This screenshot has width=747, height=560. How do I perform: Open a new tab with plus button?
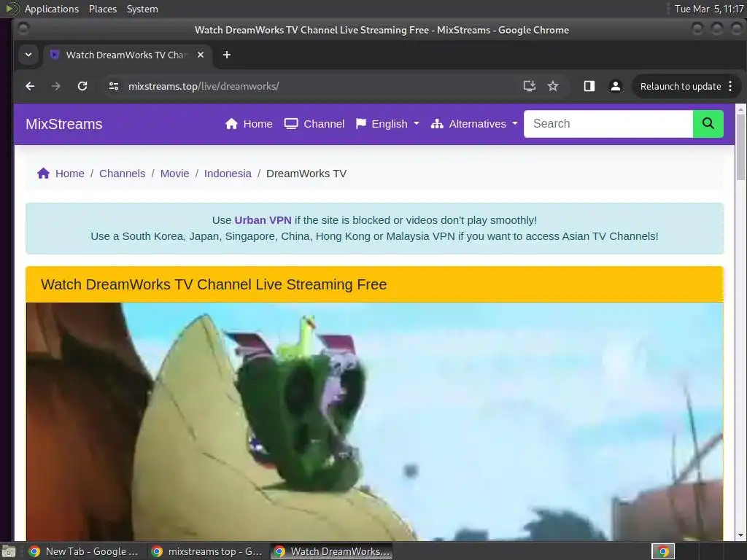(x=227, y=55)
